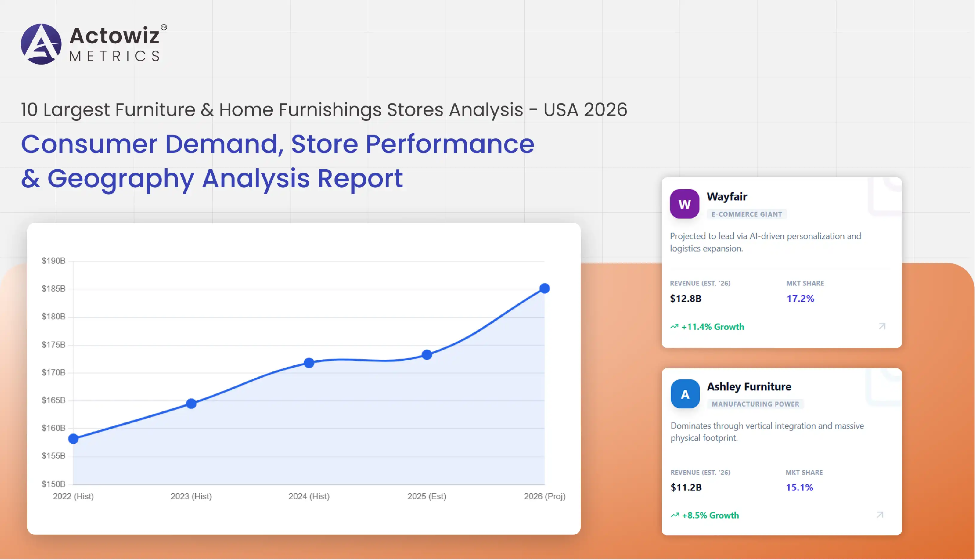Click Ashley Furniture's 'REVENUE (EST. '26)' label
Screen dimensions: 975x560
[x=700, y=473]
